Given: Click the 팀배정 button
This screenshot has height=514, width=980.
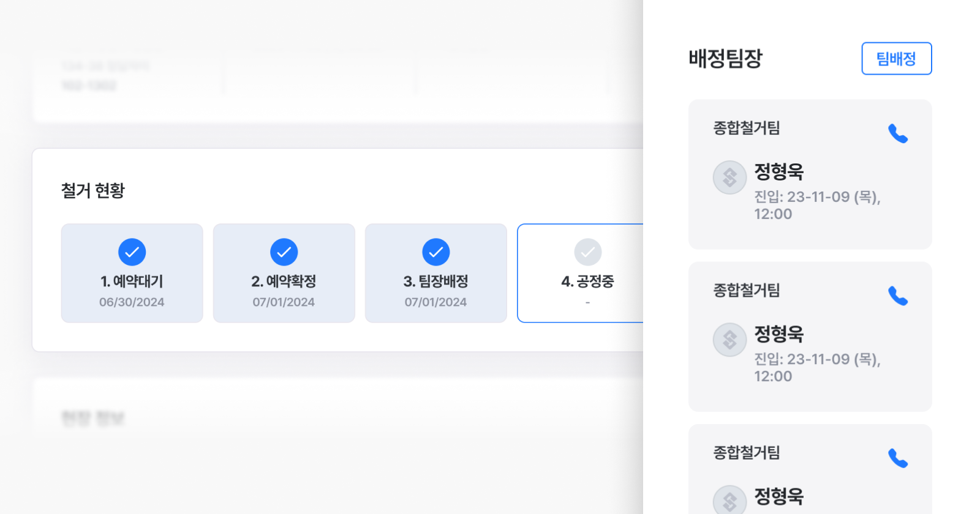Looking at the screenshot, I should point(896,59).
